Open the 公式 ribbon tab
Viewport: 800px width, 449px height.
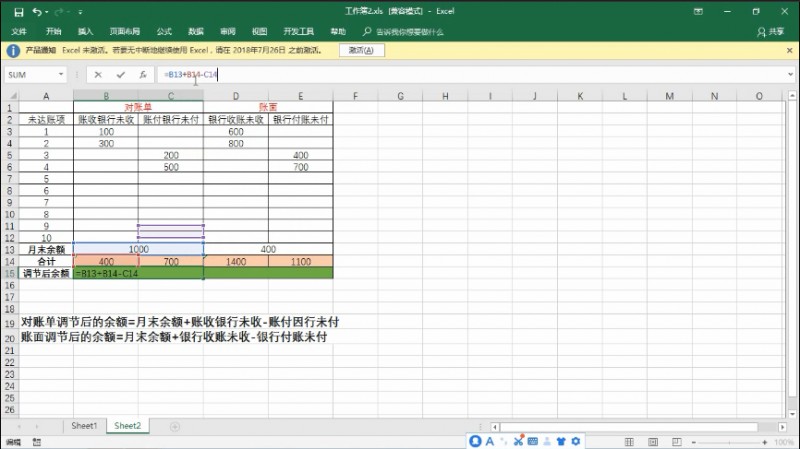(x=164, y=32)
